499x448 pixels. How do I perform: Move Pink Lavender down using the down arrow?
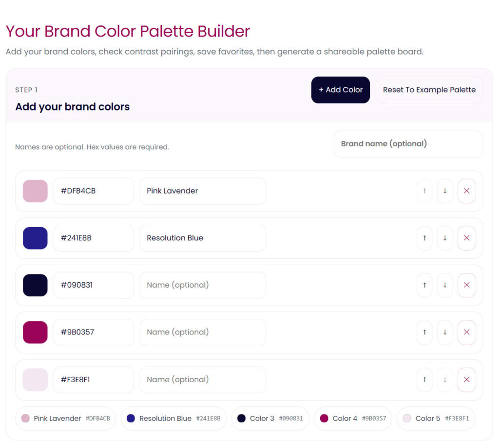click(x=445, y=191)
